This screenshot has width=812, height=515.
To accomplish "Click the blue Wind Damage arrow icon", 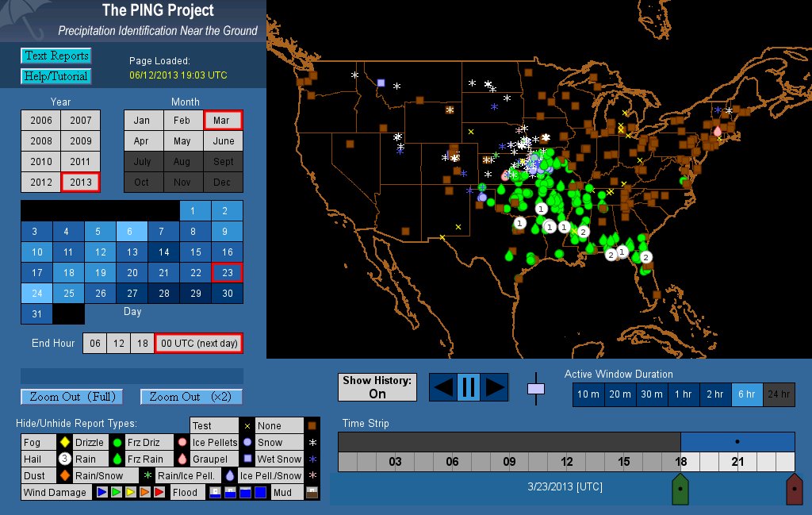I will tap(101, 493).
